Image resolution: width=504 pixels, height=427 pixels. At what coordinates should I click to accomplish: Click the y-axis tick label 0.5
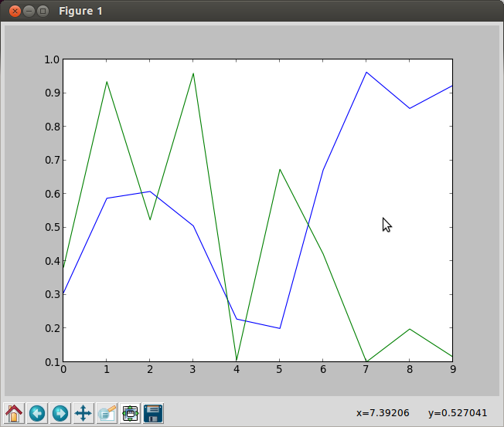[52, 227]
